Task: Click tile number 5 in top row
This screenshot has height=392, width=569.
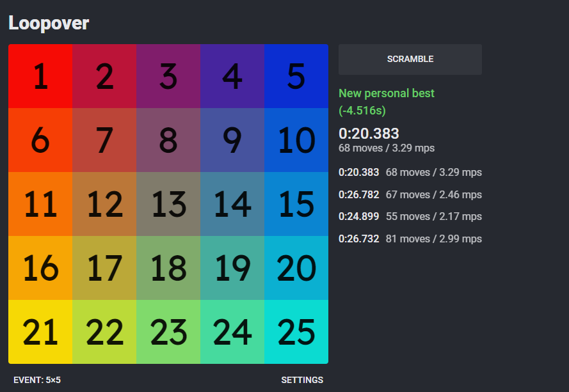Action: pyautogui.click(x=296, y=76)
